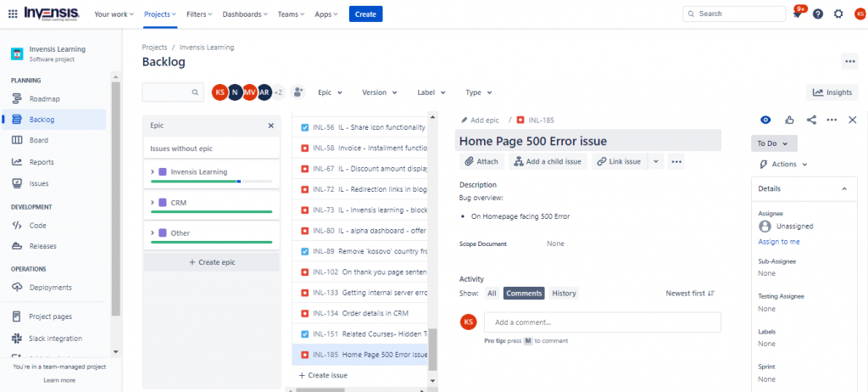Image resolution: width=868 pixels, height=392 pixels.
Task: Open the app switcher grid icon
Action: point(12,14)
